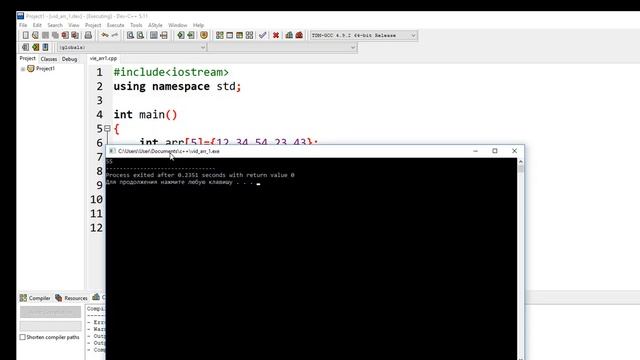Click the Resources tab's icon in bottom panel
Image resolution: width=640 pixels, height=360 pixels.
pos(59,298)
